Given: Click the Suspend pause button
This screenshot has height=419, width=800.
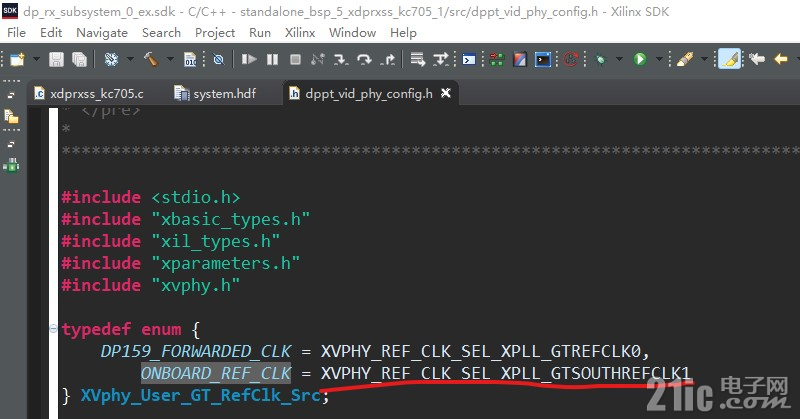Looking at the screenshot, I should coord(272,60).
